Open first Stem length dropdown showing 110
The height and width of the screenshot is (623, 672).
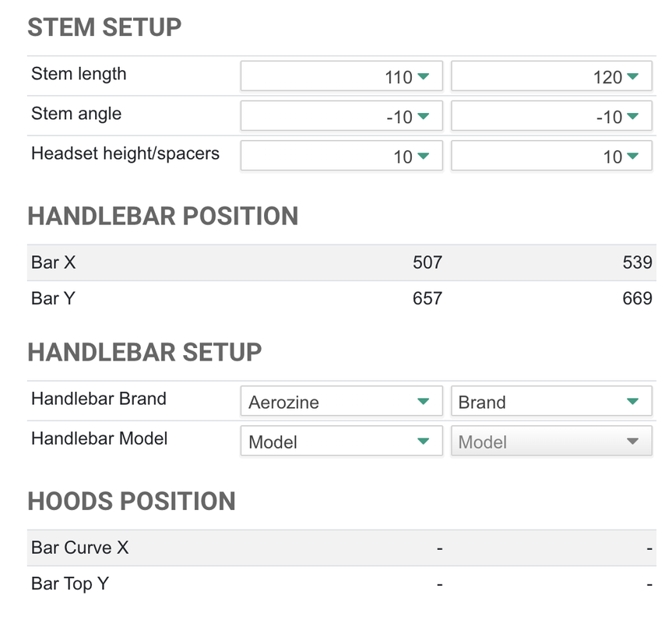click(342, 76)
